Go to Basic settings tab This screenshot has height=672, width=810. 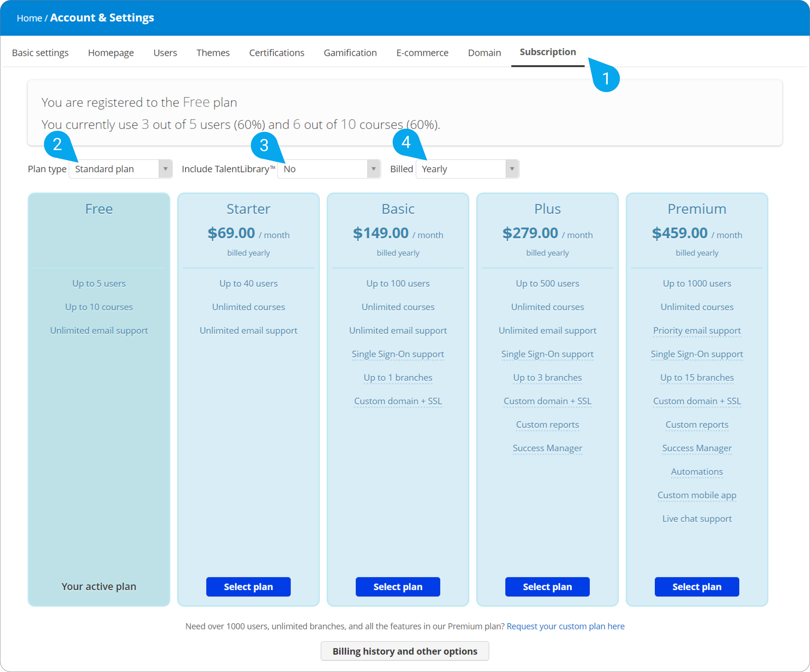coord(40,52)
